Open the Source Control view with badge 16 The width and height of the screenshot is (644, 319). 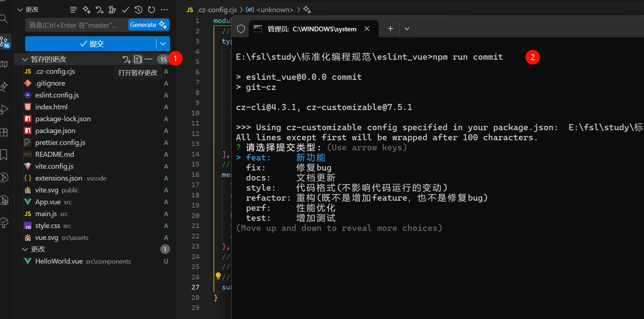pyautogui.click(x=5, y=42)
